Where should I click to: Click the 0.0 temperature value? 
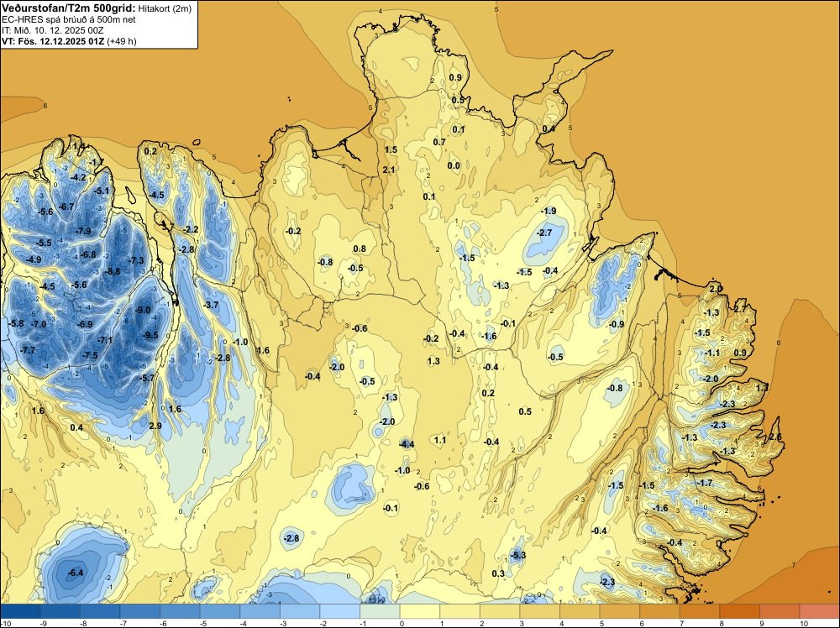tap(454, 165)
